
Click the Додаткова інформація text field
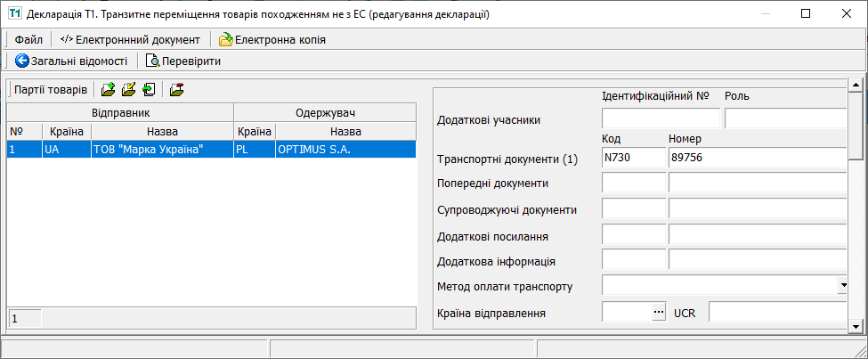755,260
